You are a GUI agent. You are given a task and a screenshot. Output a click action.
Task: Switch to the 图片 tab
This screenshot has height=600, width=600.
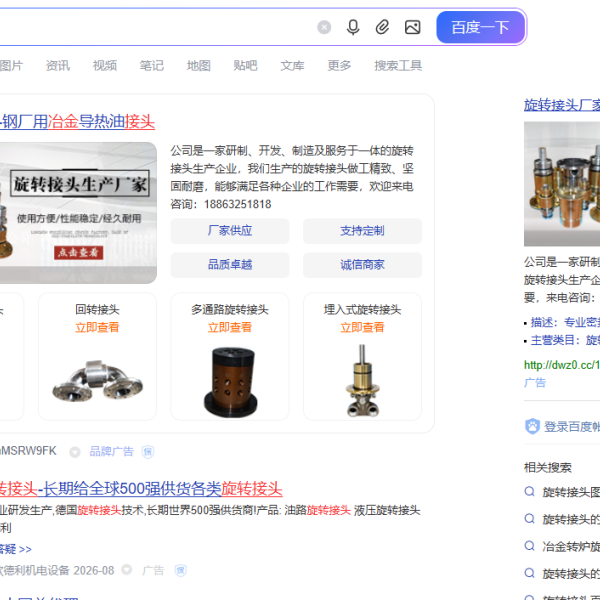11,66
